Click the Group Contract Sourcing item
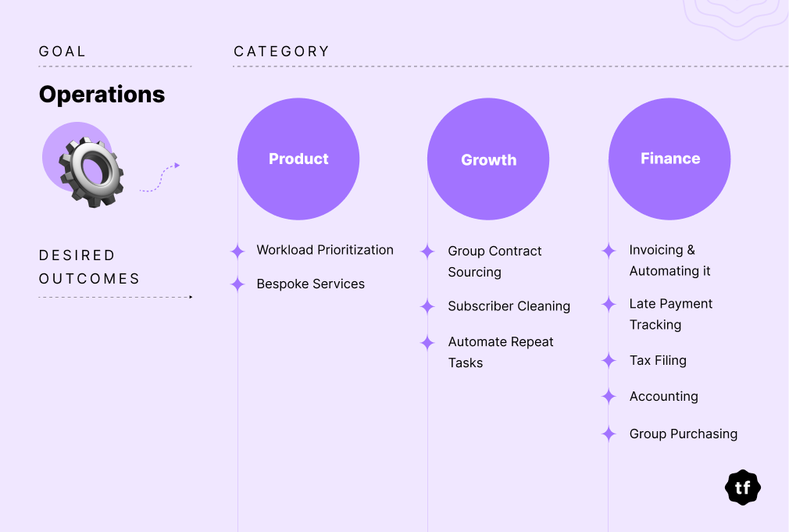 point(494,261)
